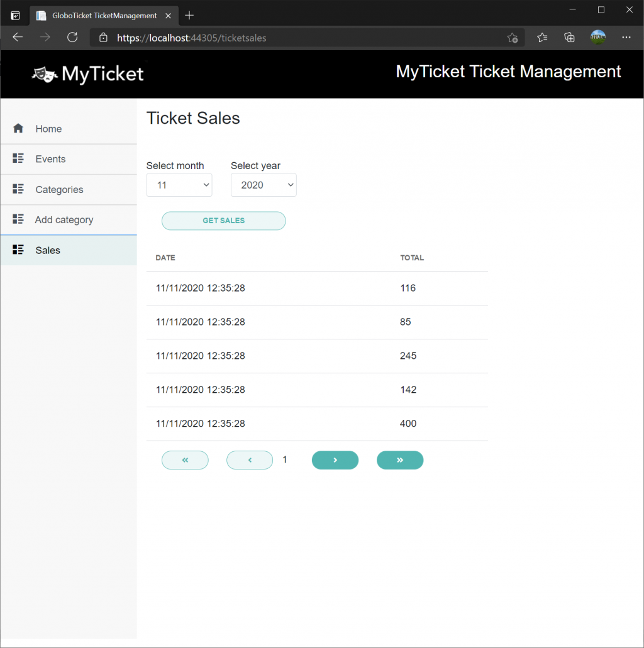Click the browser profile avatar icon
Image resolution: width=644 pixels, height=648 pixels.
pyautogui.click(x=597, y=37)
